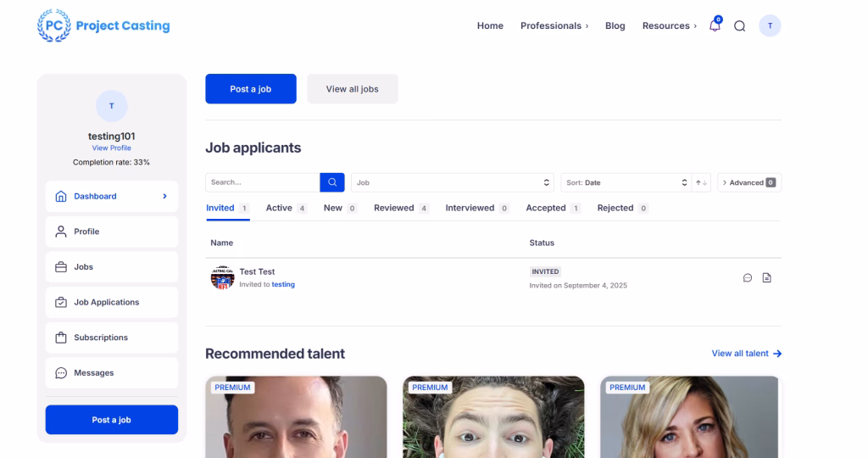Open the user avatar menu in header
Image resolution: width=868 pixels, height=458 pixels.
tap(770, 25)
